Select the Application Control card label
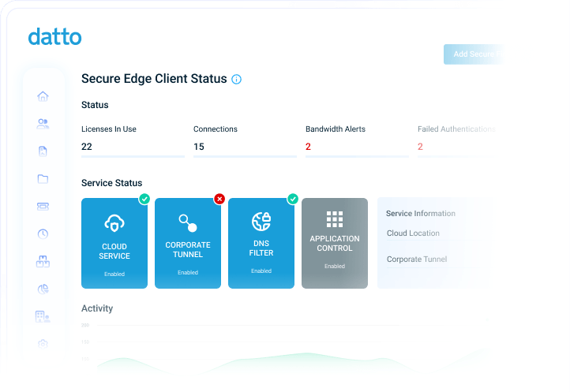The width and height of the screenshot is (570, 392). click(335, 244)
